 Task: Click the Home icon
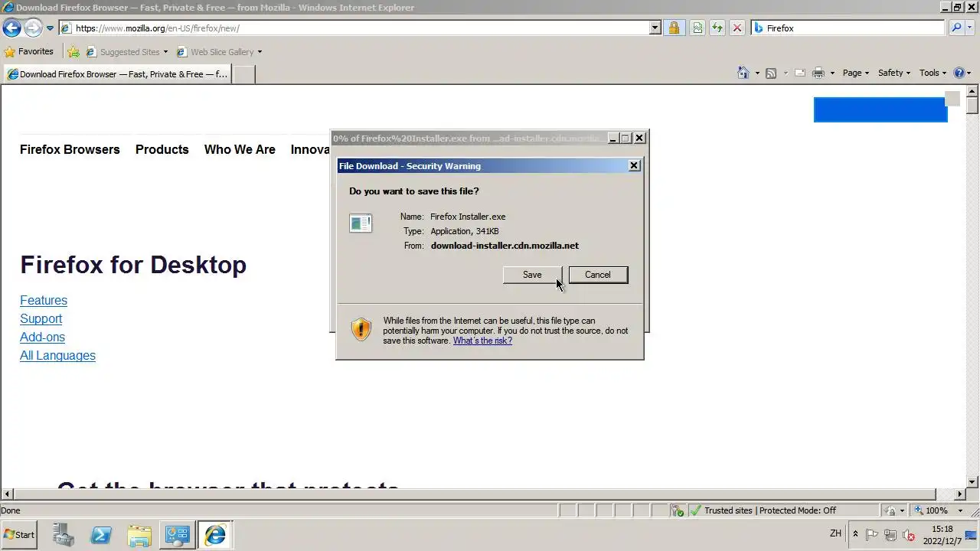coord(743,73)
